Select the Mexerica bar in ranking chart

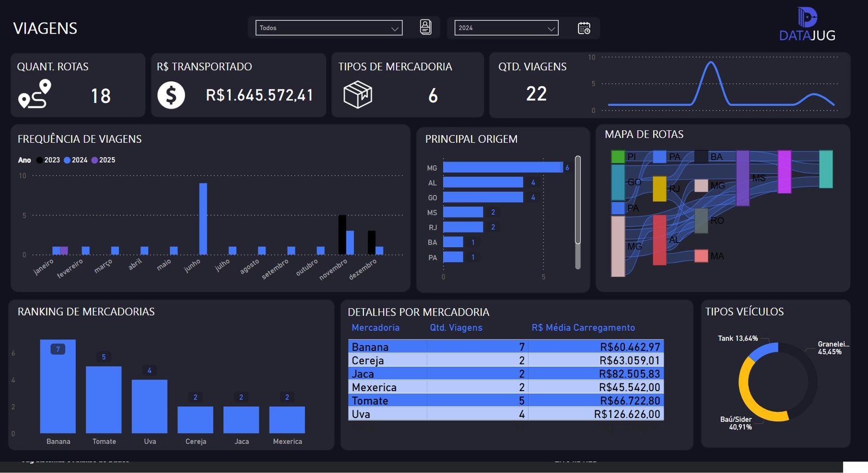pyautogui.click(x=287, y=420)
